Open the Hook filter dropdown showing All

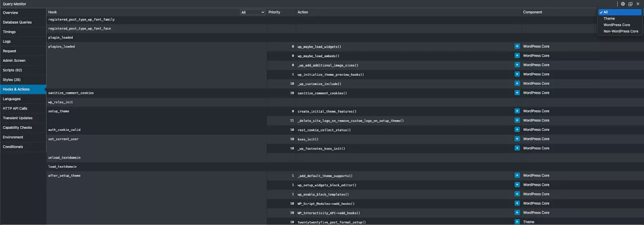click(x=253, y=12)
